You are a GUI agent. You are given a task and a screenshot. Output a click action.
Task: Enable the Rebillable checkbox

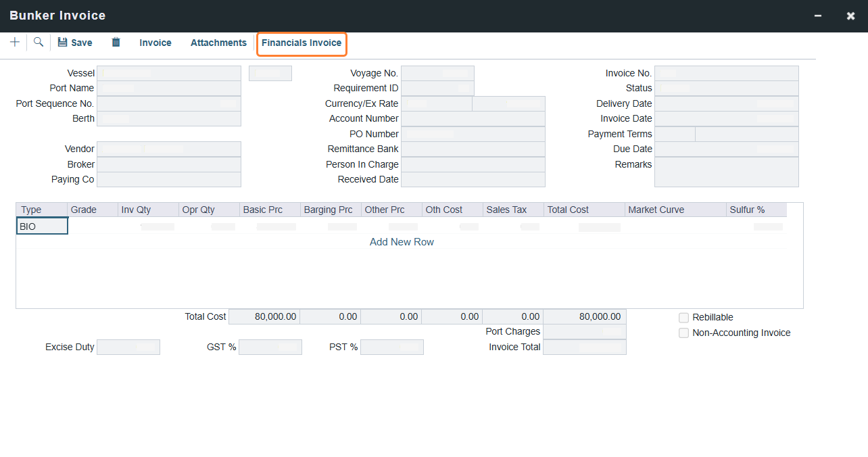[x=683, y=317]
